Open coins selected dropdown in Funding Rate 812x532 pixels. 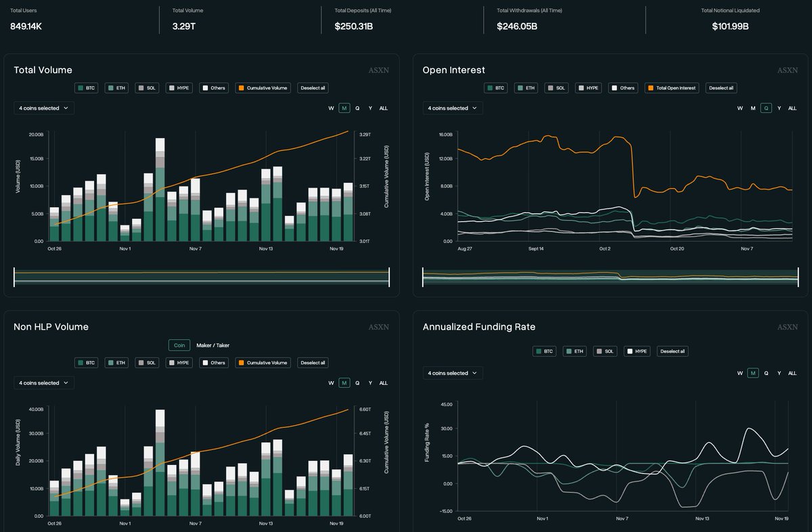coord(453,373)
